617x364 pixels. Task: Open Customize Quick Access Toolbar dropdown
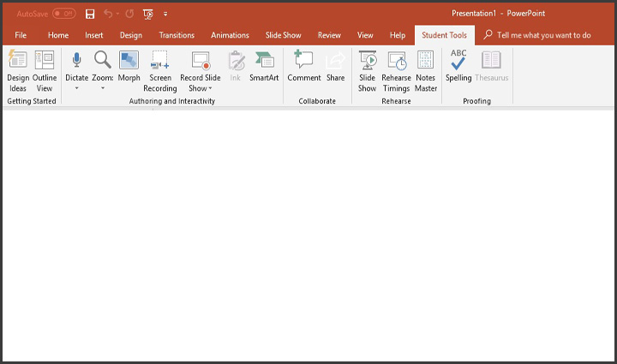click(165, 15)
